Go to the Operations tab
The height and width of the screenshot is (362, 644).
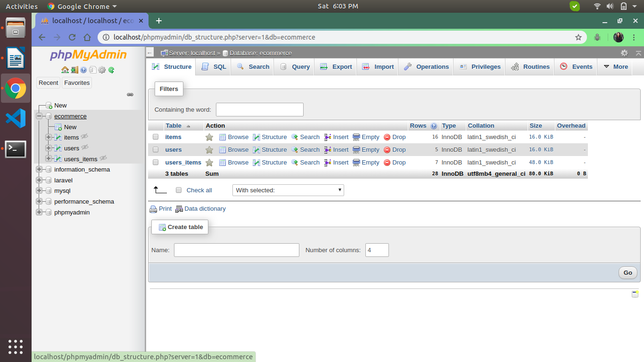426,67
